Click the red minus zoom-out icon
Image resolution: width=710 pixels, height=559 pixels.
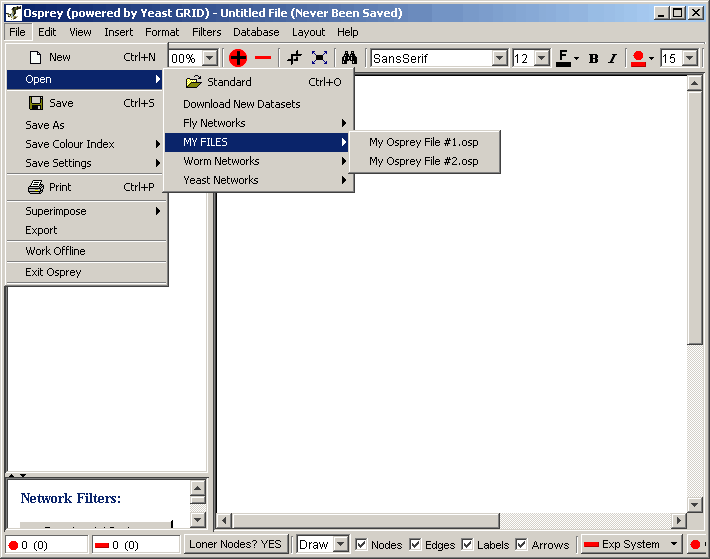click(263, 58)
